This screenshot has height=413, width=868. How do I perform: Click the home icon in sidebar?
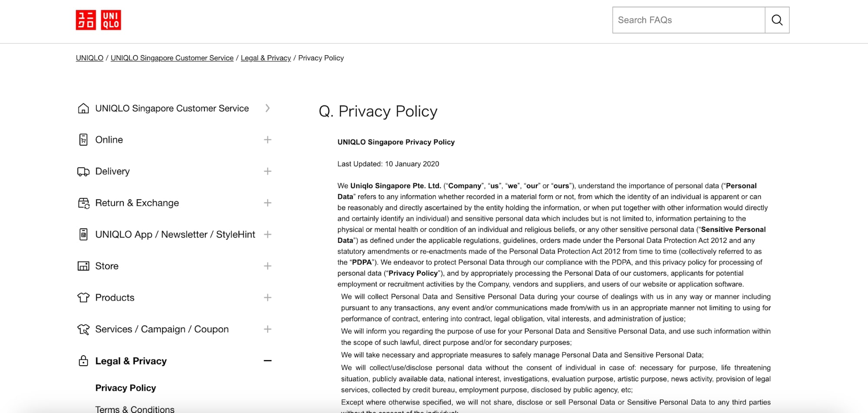[83, 108]
